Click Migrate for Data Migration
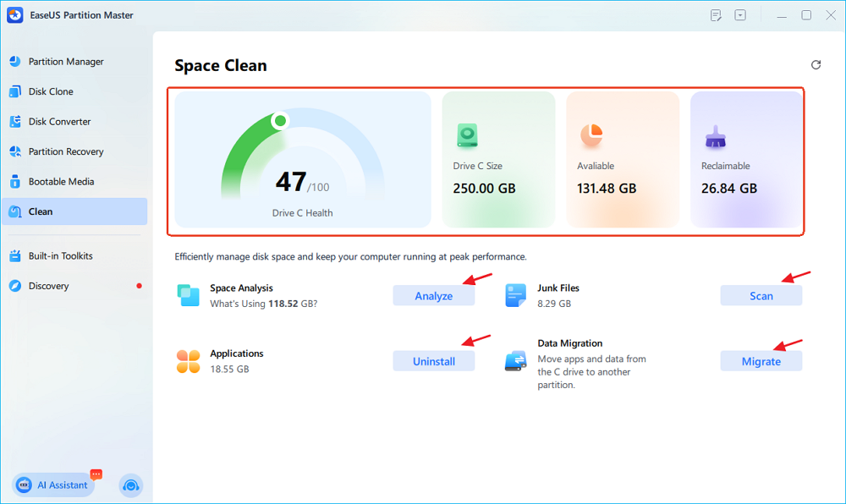846x504 pixels. (x=761, y=361)
